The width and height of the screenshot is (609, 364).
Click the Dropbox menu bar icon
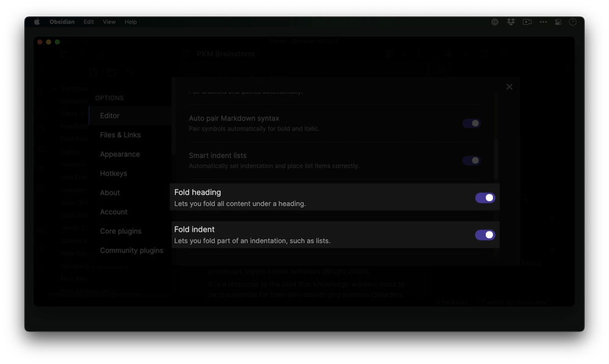[511, 22]
